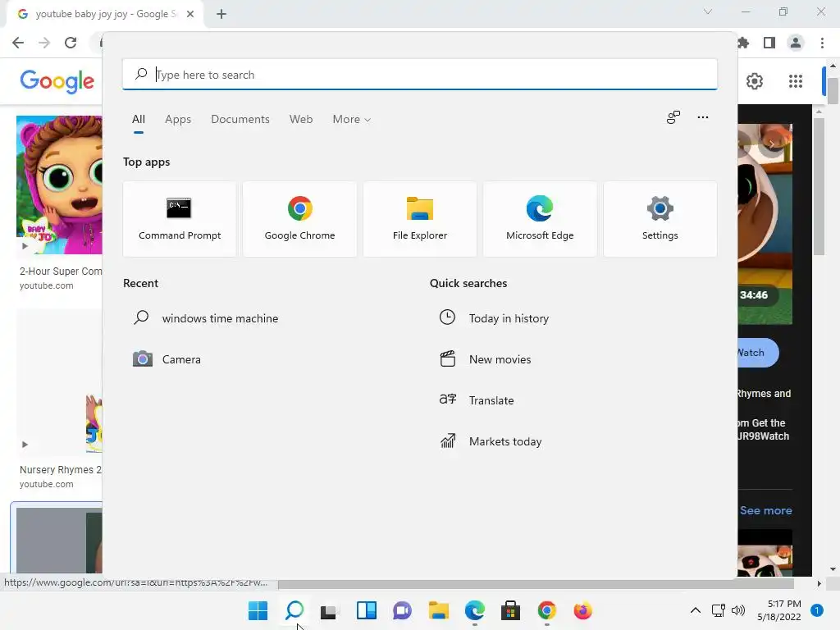Open File Explorer tile in Top apps
The image size is (840, 630).
click(419, 218)
